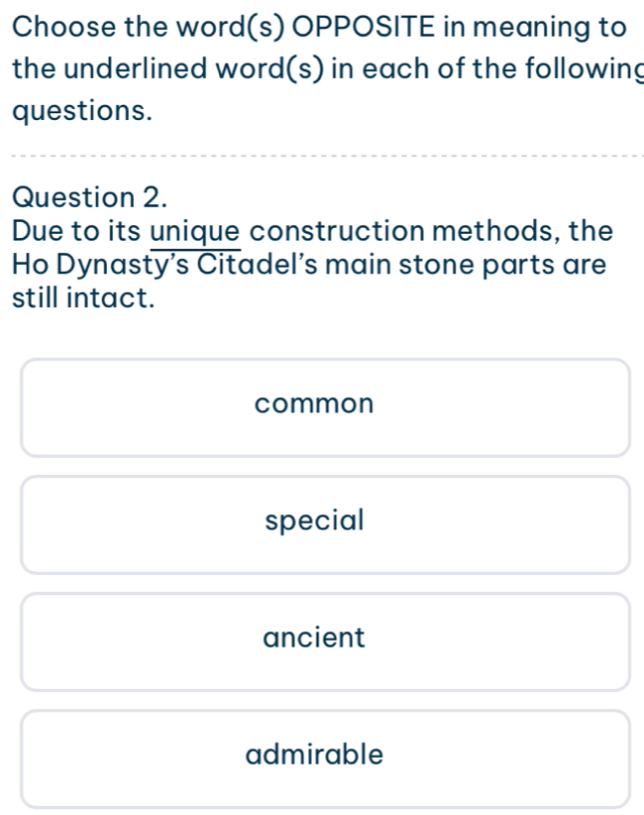Click the underlined word "unique"
The height and width of the screenshot is (815, 644).
coord(196,232)
